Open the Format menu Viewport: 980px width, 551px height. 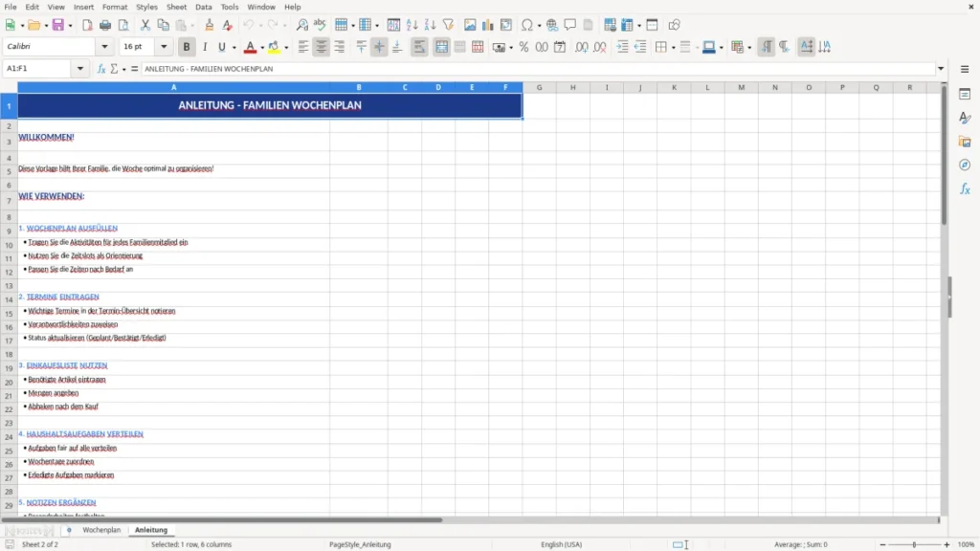click(x=115, y=7)
